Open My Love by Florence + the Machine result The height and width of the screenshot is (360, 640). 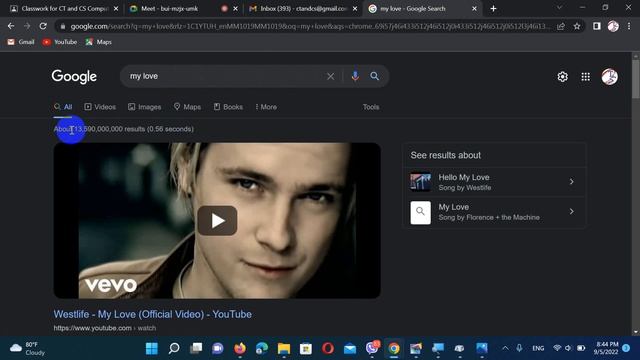pos(495,212)
